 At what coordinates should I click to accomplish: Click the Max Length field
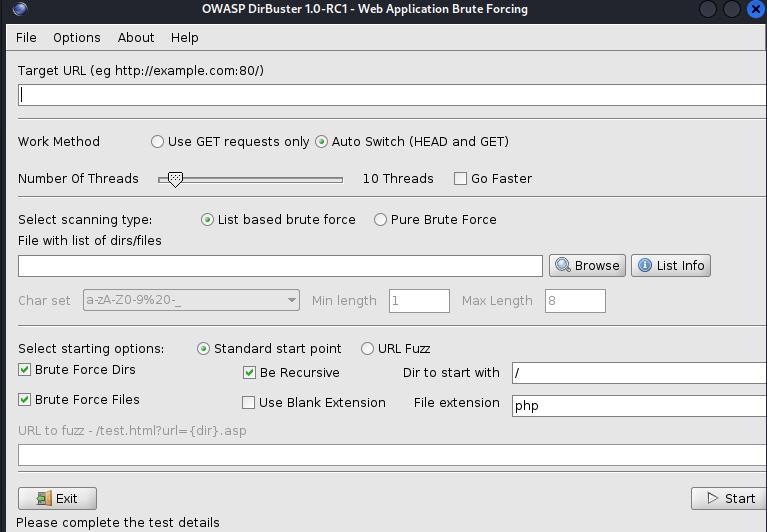point(575,301)
